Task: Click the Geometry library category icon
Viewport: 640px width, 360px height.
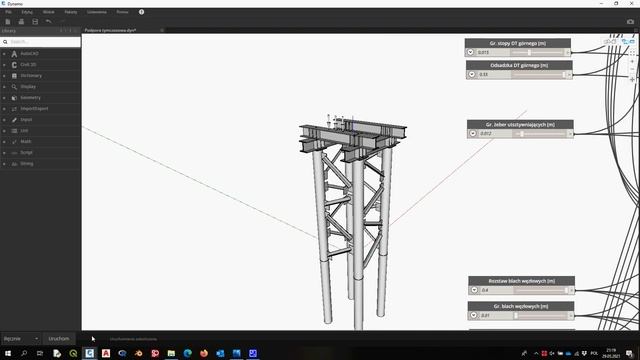Action: tap(14, 98)
